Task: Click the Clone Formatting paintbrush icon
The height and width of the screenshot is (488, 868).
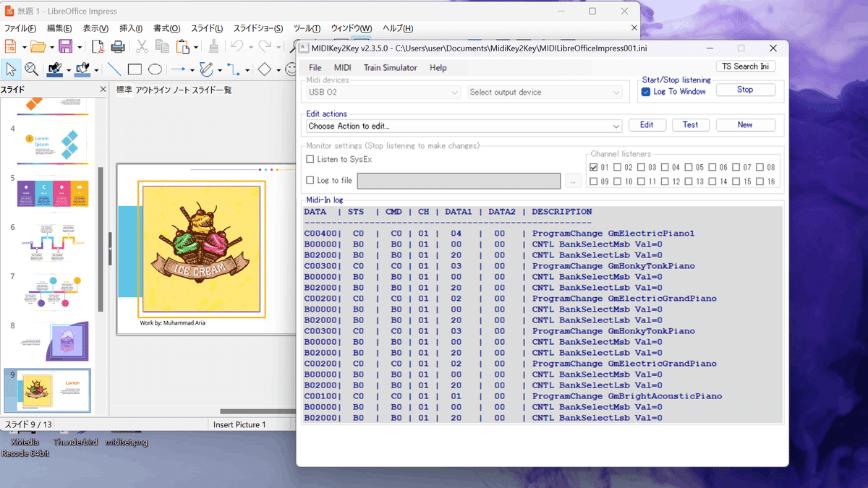Action: pyautogui.click(x=213, y=47)
